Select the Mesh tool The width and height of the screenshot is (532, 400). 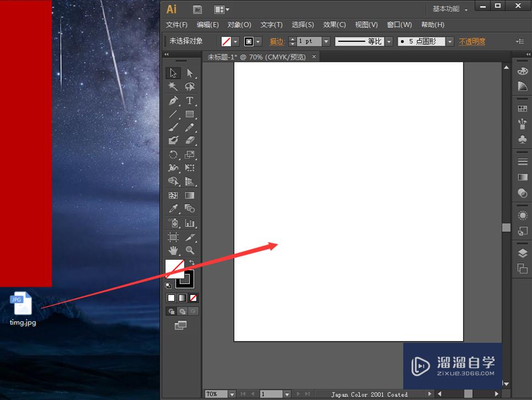coord(173,195)
